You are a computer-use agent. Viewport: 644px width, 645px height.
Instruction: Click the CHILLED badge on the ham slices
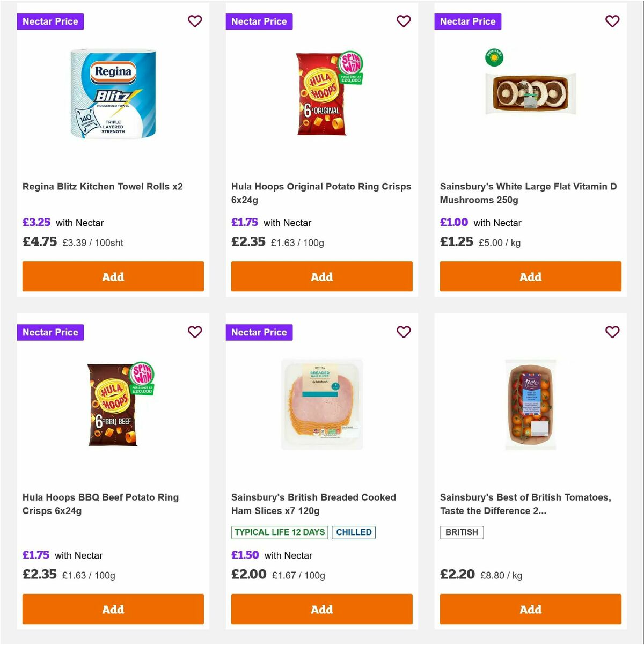(354, 532)
